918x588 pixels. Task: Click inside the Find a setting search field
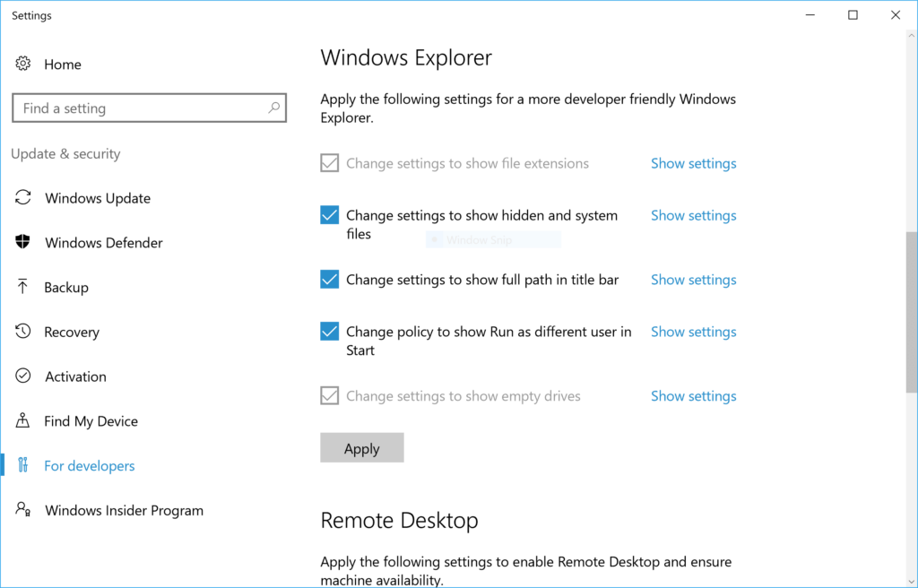(134, 108)
